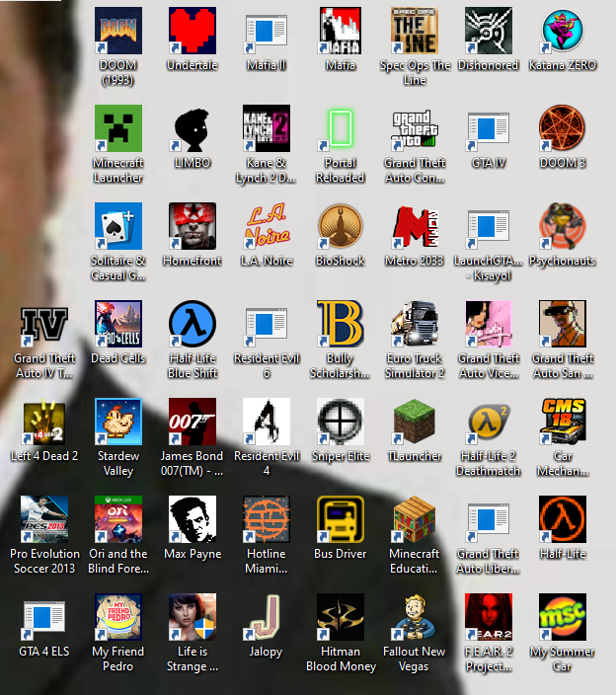Image resolution: width=616 pixels, height=695 pixels.
Task: Open Fallout New Vegas Vault Boy icon
Action: (x=415, y=617)
